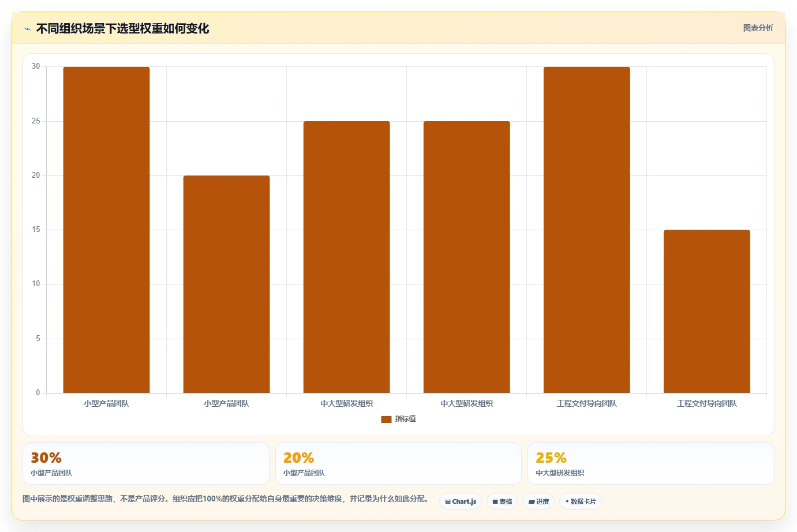Image resolution: width=797 pixels, height=532 pixels.
Task: Click the 表格 tag chip
Action: tap(502, 501)
